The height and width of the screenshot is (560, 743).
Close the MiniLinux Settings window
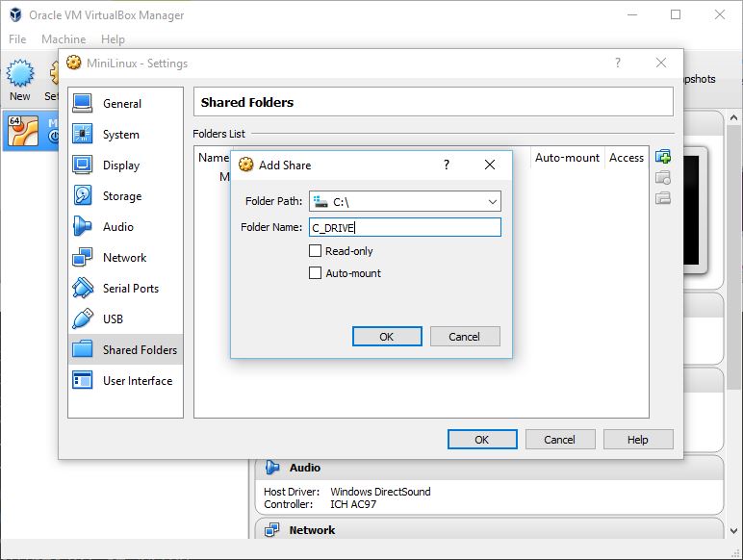(x=661, y=63)
